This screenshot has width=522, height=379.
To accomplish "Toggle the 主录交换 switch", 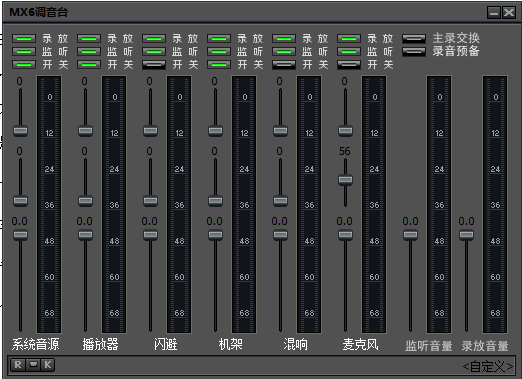I will coord(414,39).
